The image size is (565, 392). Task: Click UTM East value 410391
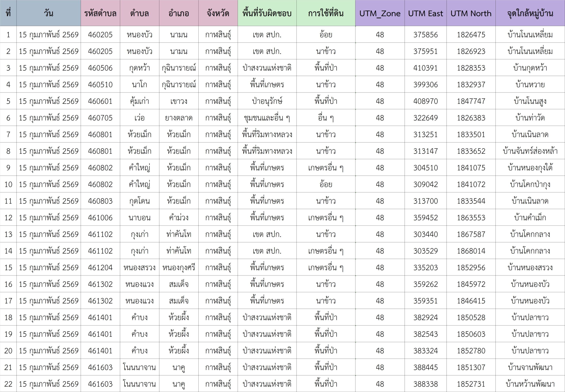pos(425,68)
